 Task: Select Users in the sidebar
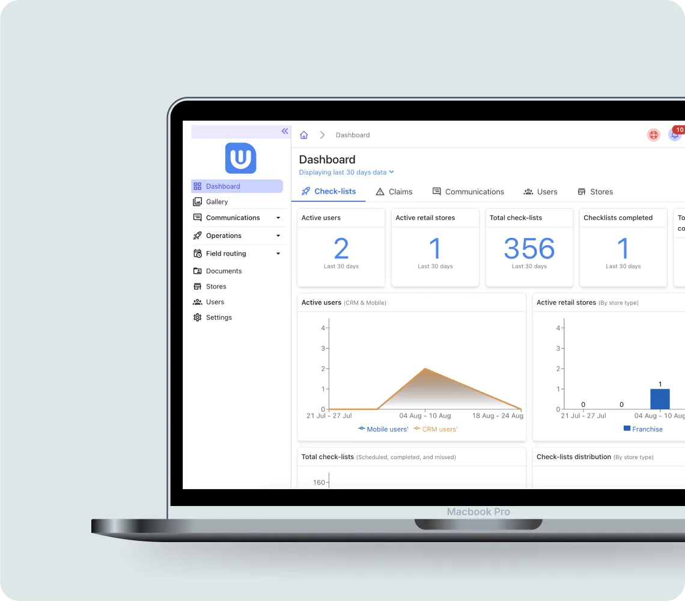[x=215, y=302]
